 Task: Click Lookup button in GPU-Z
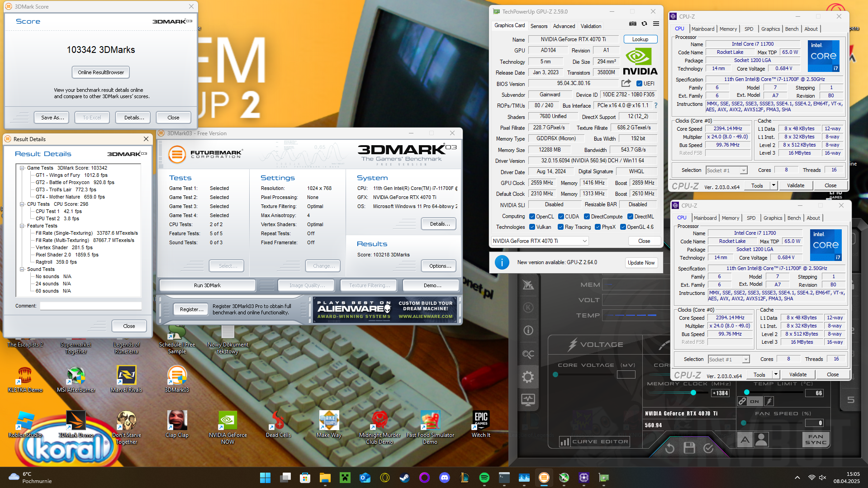[x=640, y=39]
